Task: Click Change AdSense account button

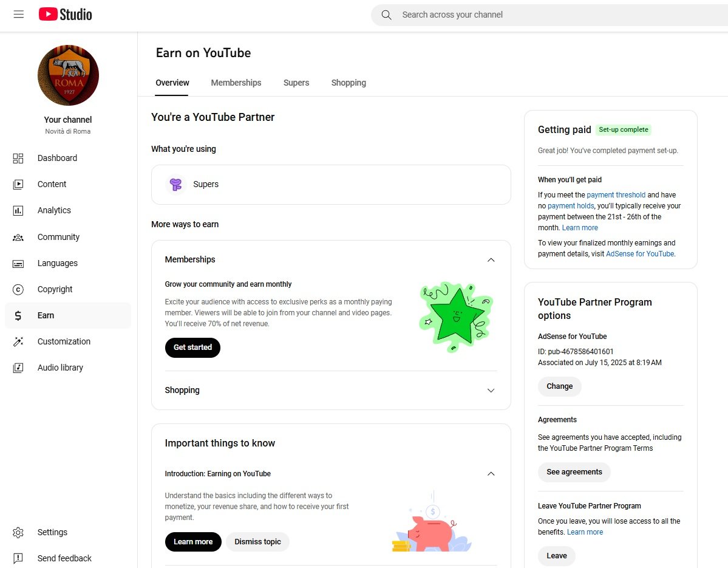Action: point(559,386)
